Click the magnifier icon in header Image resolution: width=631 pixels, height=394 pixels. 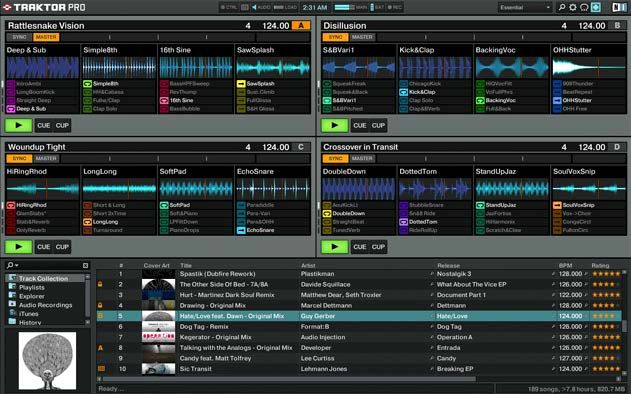click(562, 7)
